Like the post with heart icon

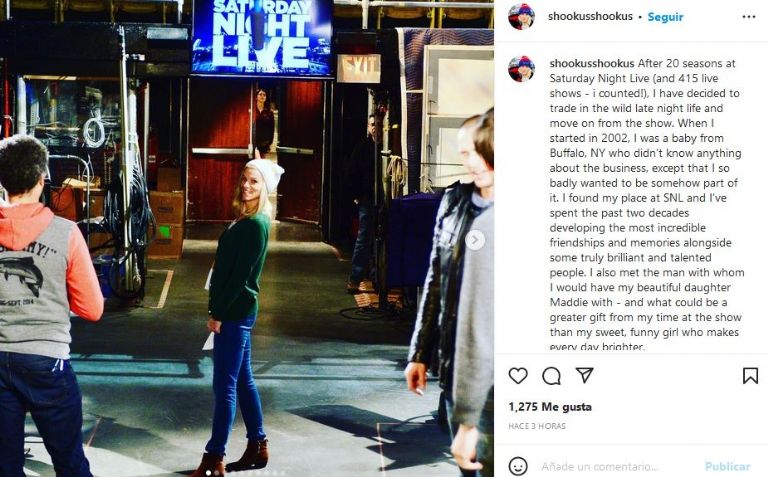coord(518,376)
